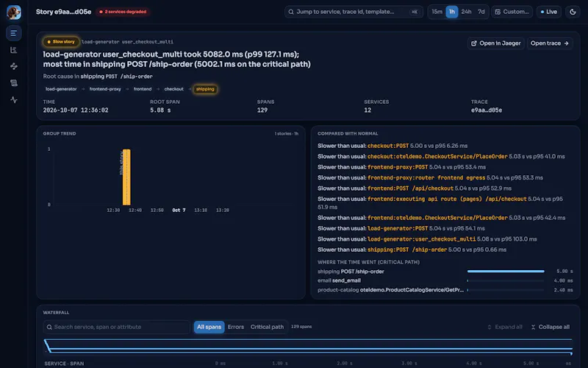Click the yellow bar in Group Trend chart

[x=126, y=177]
